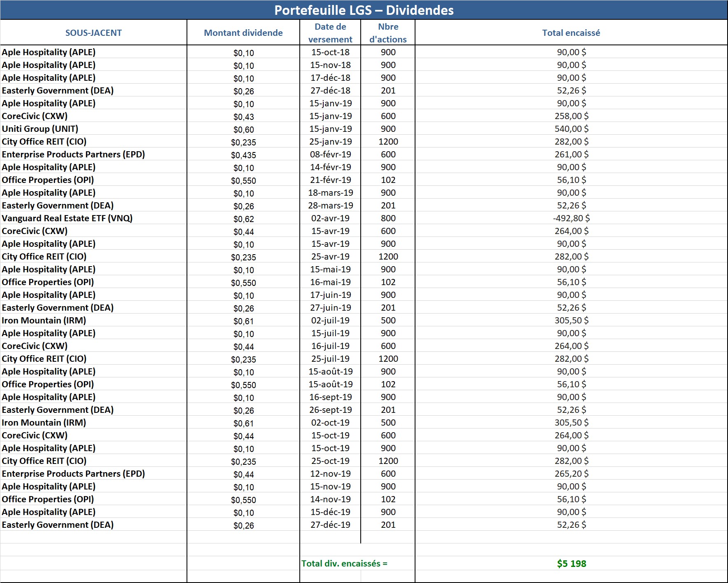Select the date 14-nov-19
The width and height of the screenshot is (728, 583).
coord(330,499)
